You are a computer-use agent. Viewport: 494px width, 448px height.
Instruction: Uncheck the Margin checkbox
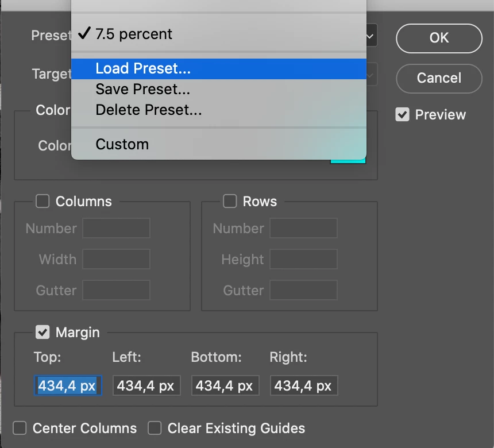click(x=43, y=333)
